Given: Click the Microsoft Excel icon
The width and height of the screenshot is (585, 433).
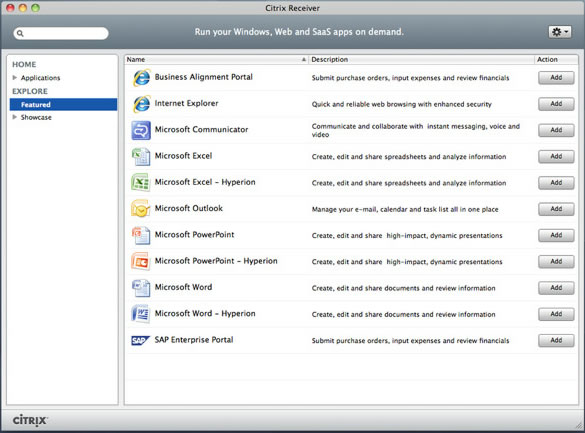Looking at the screenshot, I should [x=141, y=156].
